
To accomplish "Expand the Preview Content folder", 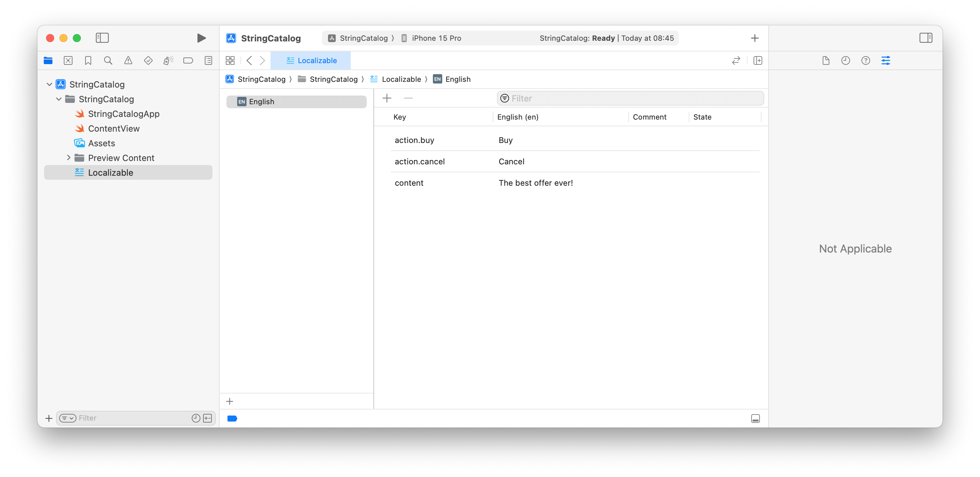I will [x=68, y=158].
